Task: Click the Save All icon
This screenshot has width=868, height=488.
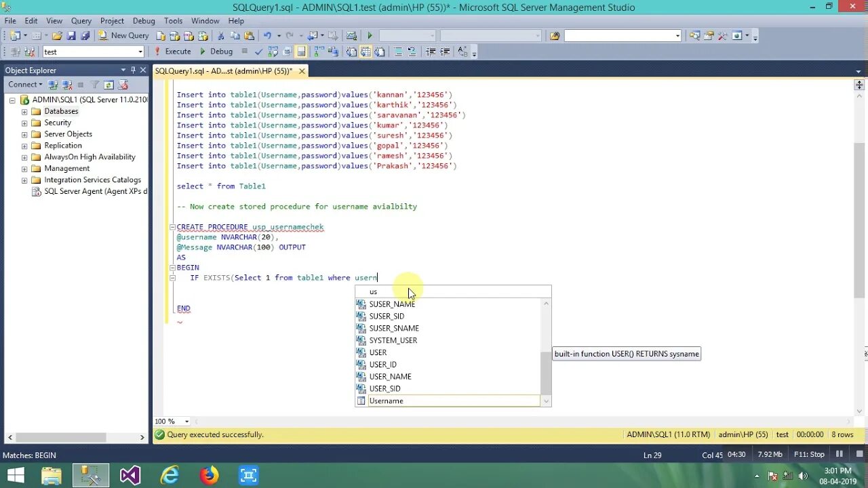Action: [85, 35]
